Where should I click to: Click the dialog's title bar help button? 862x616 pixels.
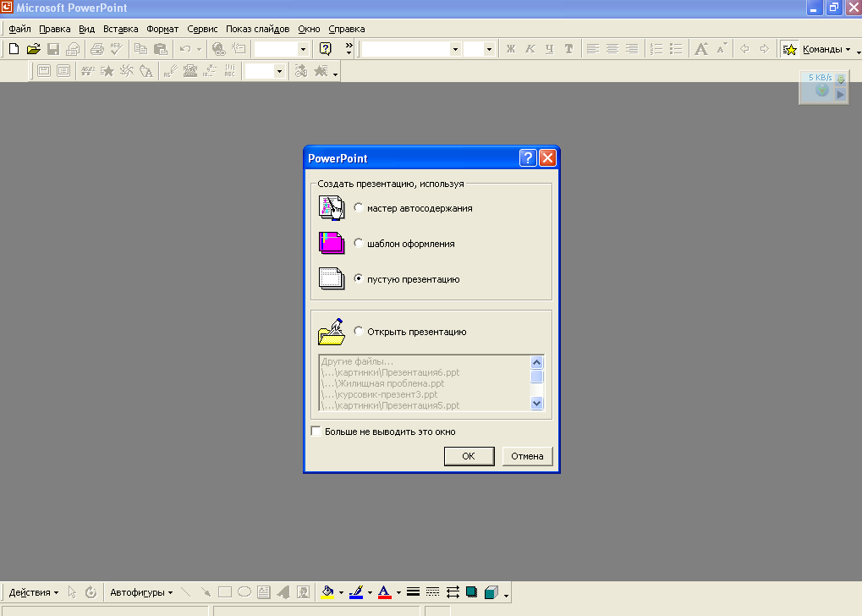pyautogui.click(x=528, y=158)
